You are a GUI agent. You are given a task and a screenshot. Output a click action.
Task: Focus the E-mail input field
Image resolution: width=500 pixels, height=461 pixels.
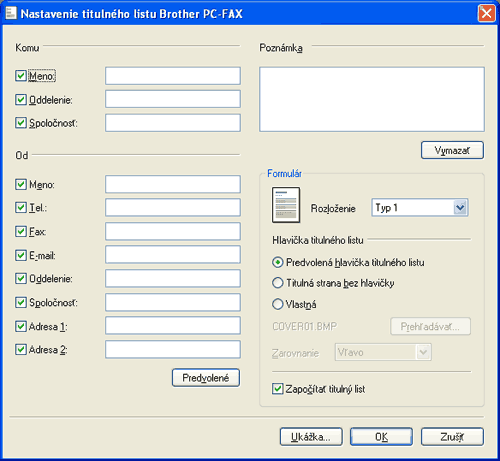click(173, 255)
